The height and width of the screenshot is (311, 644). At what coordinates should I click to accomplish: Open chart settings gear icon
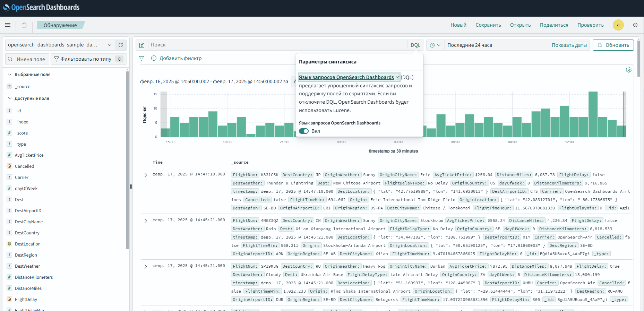click(x=628, y=70)
